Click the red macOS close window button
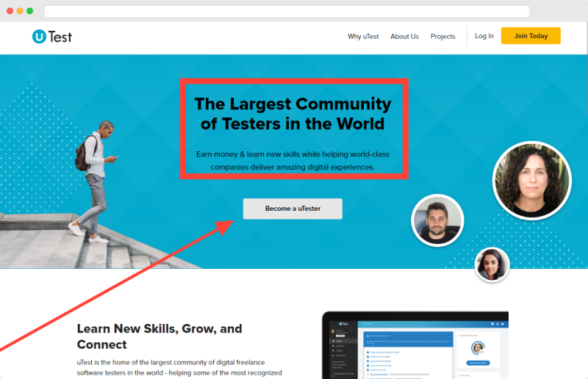Screen dimensions: 588x379 (x=10, y=11)
